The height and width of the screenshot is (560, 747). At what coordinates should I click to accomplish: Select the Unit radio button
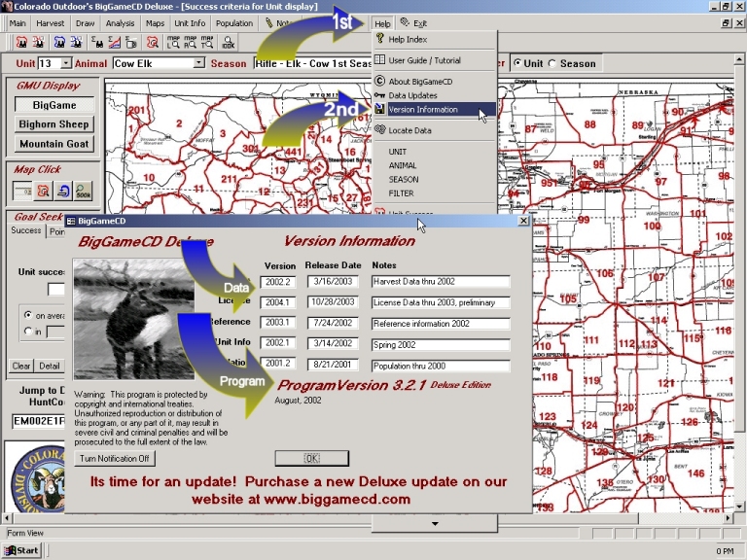click(x=517, y=63)
